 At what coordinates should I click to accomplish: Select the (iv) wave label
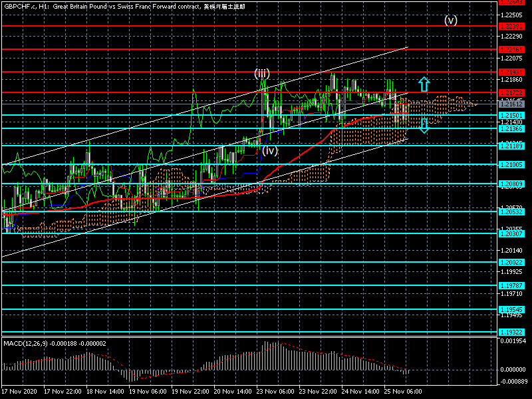pyautogui.click(x=270, y=150)
